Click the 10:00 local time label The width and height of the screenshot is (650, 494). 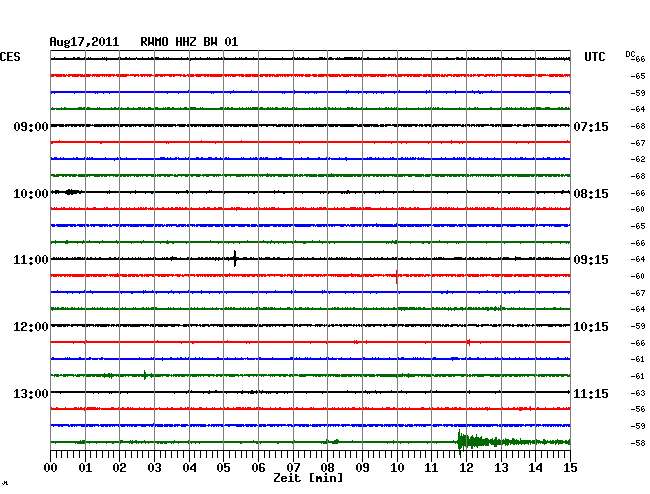(x=31, y=194)
